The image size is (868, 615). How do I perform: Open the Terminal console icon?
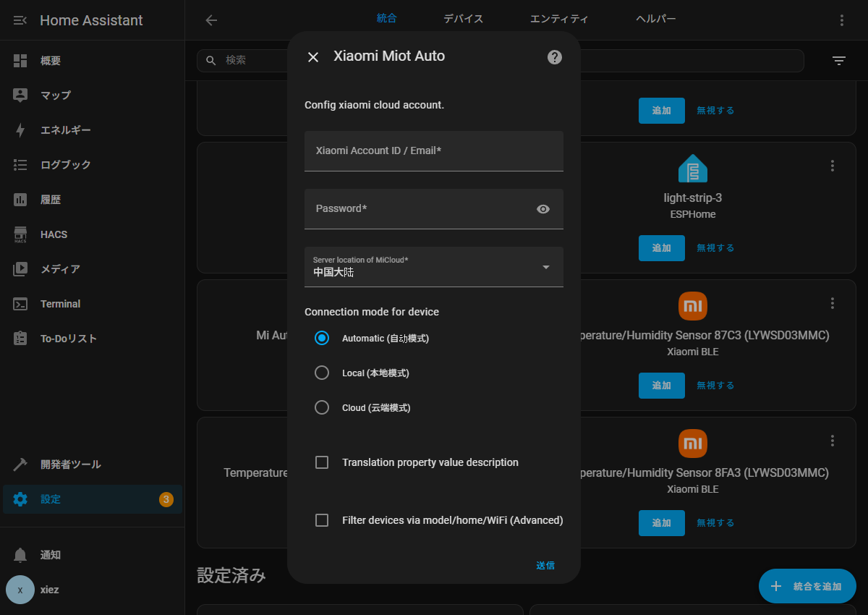click(20, 304)
